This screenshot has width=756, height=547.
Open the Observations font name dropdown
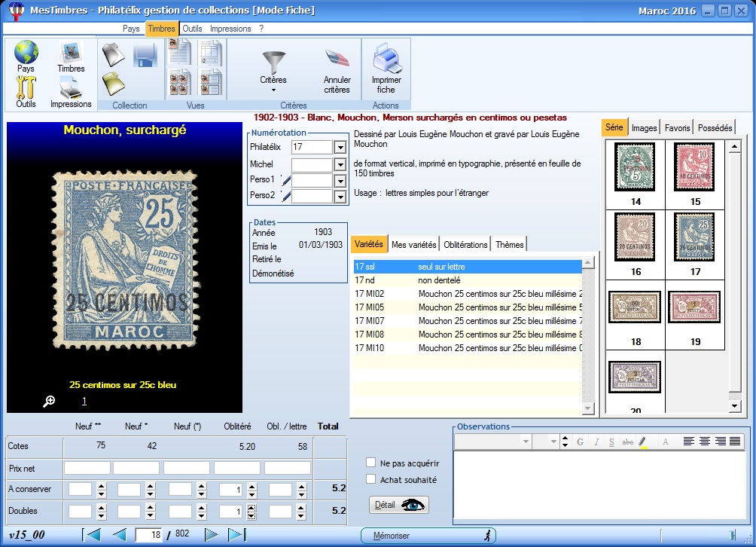[526, 442]
